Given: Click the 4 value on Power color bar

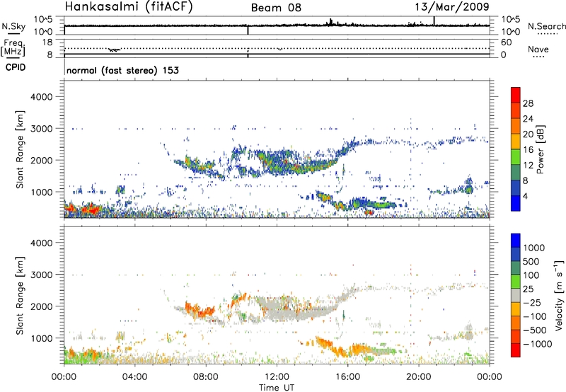Looking at the screenshot, I should point(525,196).
